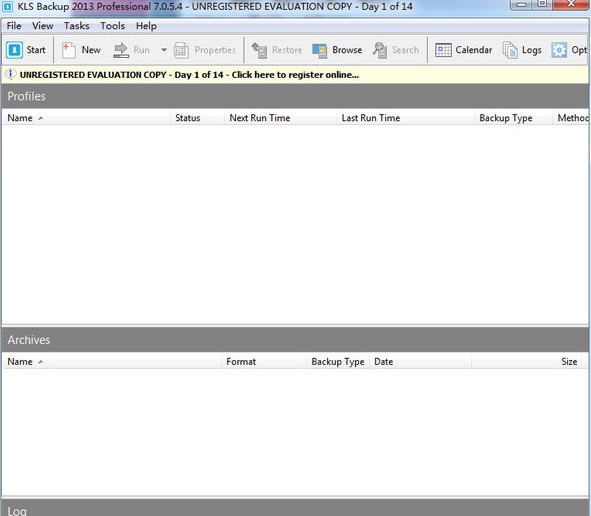Viewport: 591px width, 516px height.
Task: Click the Run toolbar icon
Action: tap(121, 50)
